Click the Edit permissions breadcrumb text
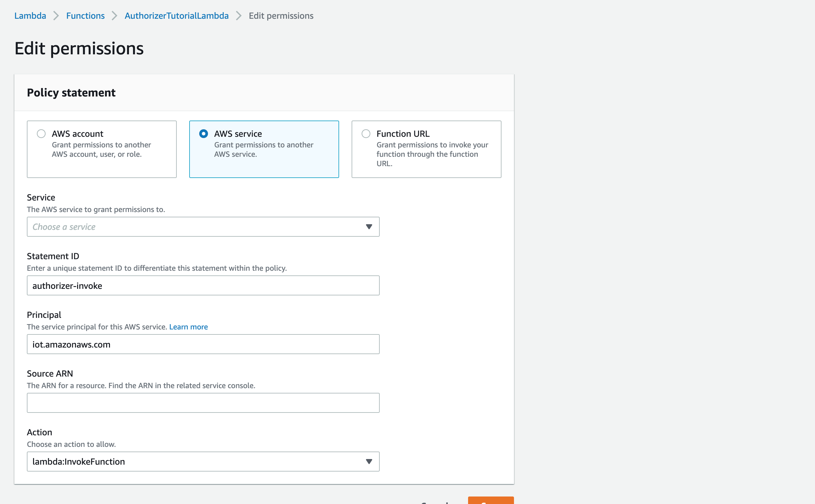This screenshot has width=815, height=504. click(x=281, y=16)
